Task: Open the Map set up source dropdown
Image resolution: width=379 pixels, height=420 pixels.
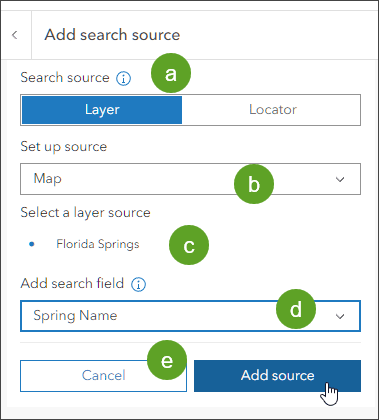Action: pos(190,179)
